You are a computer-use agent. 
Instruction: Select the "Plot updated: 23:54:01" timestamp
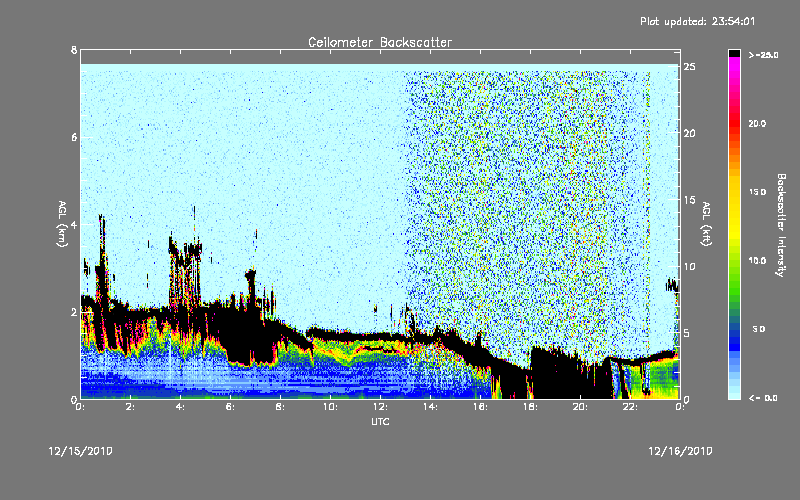point(697,21)
